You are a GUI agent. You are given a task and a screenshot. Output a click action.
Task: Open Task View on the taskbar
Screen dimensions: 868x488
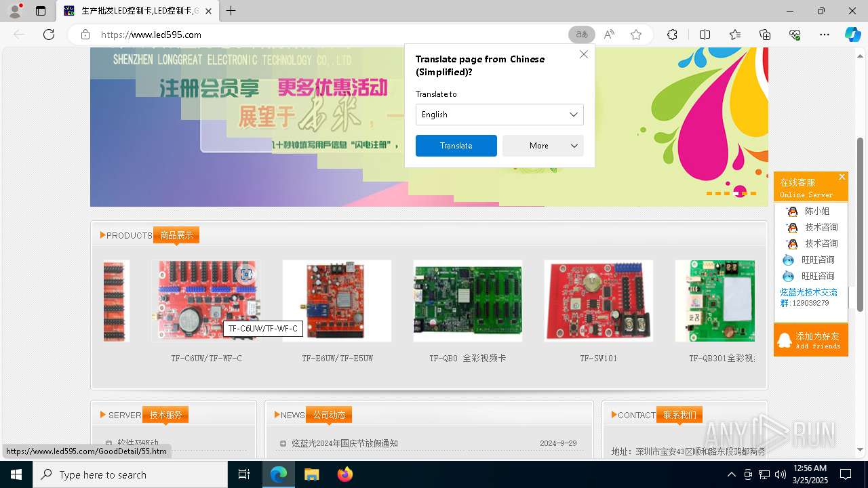click(x=244, y=474)
